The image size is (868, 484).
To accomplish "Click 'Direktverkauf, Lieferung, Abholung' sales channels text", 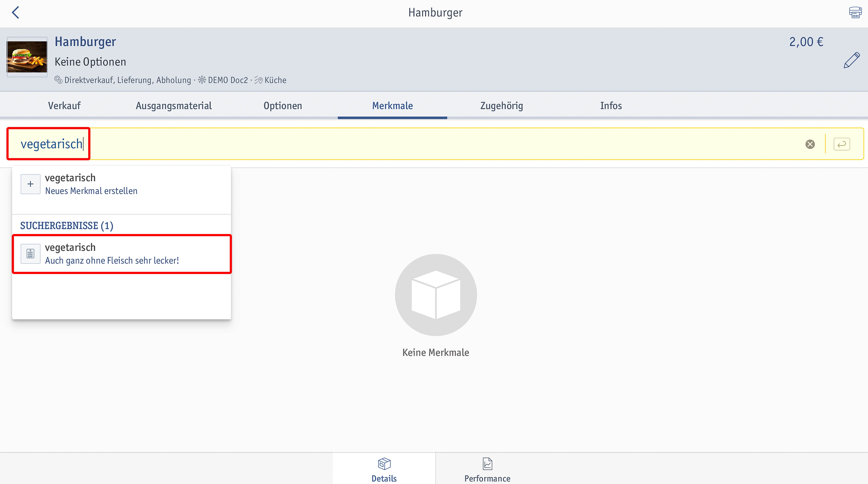I will tap(128, 80).
